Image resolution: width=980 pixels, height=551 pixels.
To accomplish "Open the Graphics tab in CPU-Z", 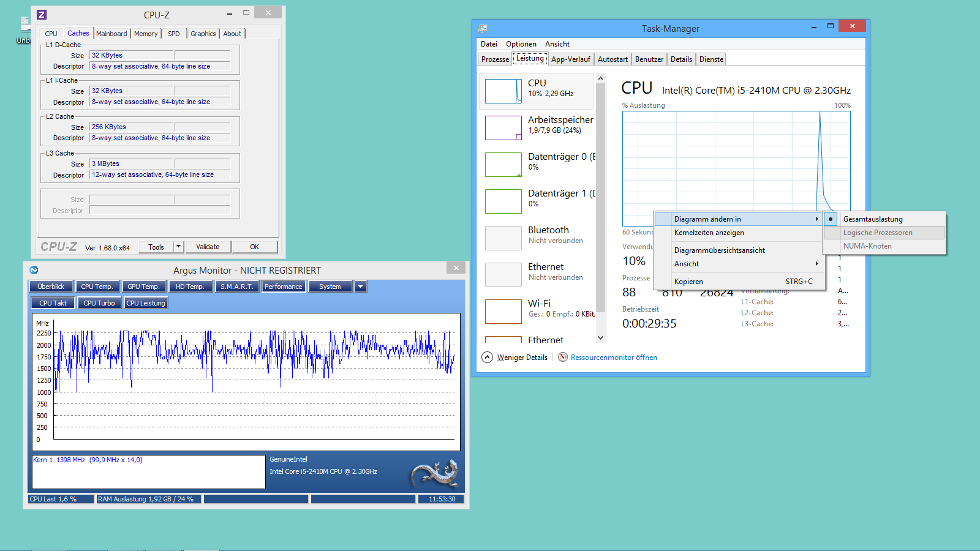I will pyautogui.click(x=203, y=34).
